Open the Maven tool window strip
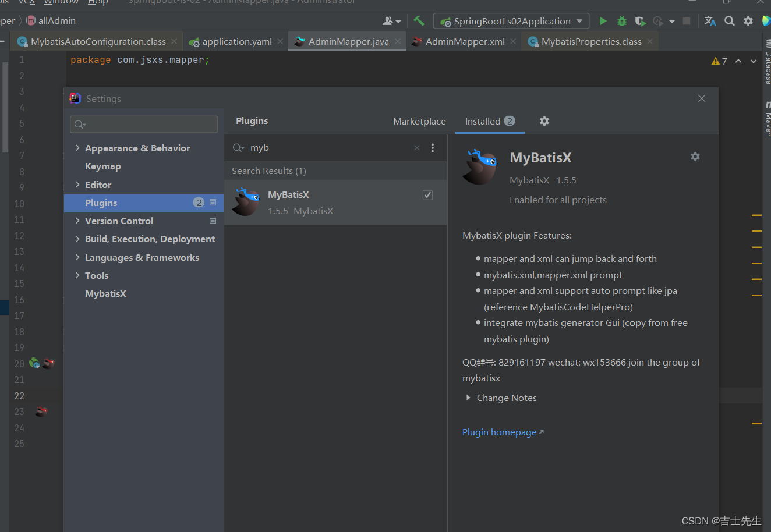This screenshot has height=532, width=771. pyautogui.click(x=767, y=119)
